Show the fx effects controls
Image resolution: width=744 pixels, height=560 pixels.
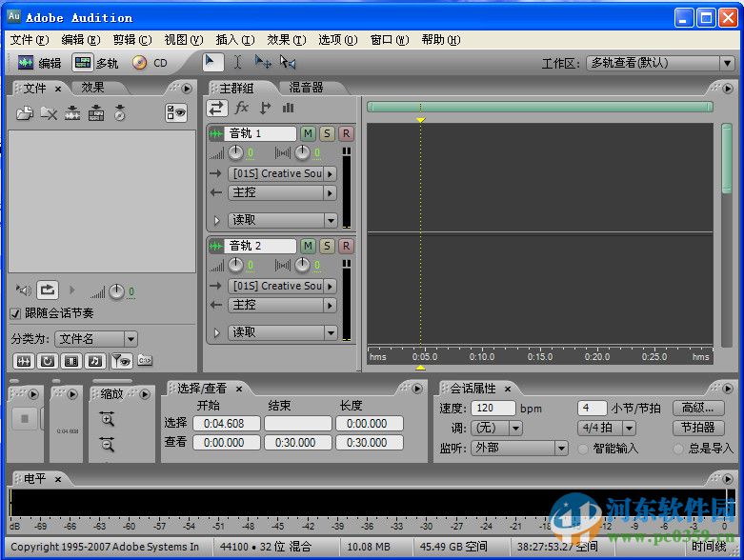coord(242,109)
